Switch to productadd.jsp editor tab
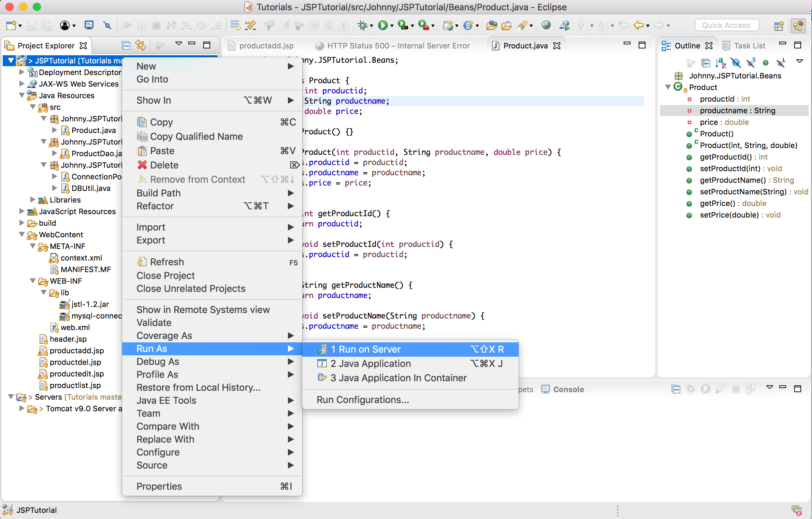The height and width of the screenshot is (519, 812). (261, 46)
